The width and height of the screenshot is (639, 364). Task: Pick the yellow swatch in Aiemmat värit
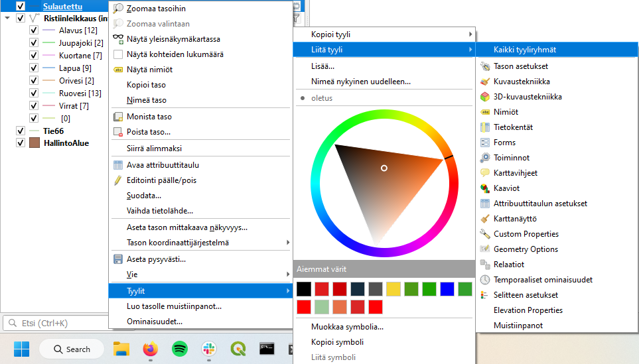point(393,289)
